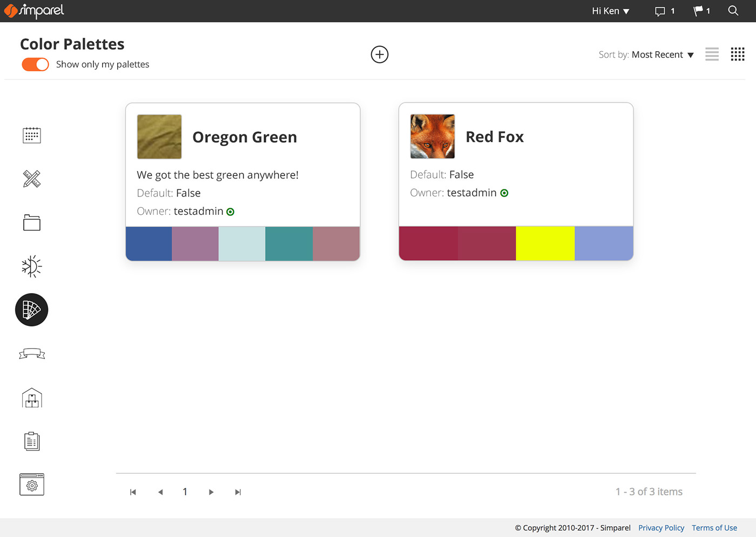The image size is (756, 537).
Task: Go to the next page
Action: click(211, 492)
